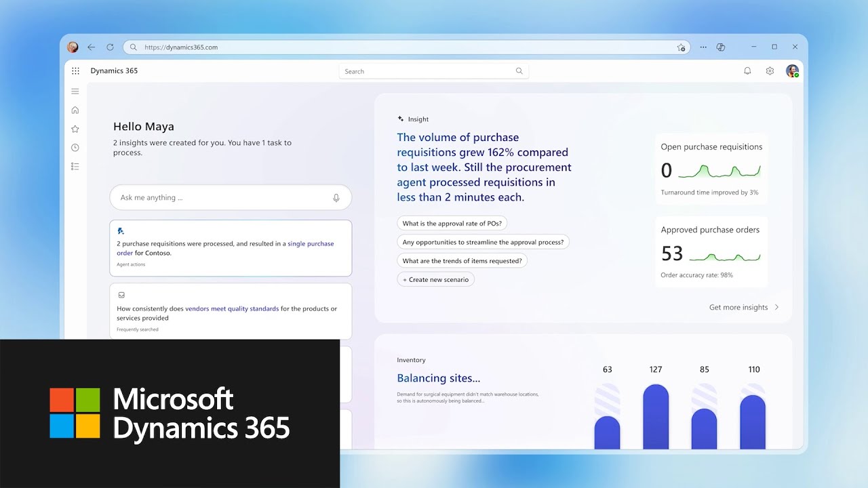Click the Dynamics 365 Search field
868x488 pixels.
(434, 71)
